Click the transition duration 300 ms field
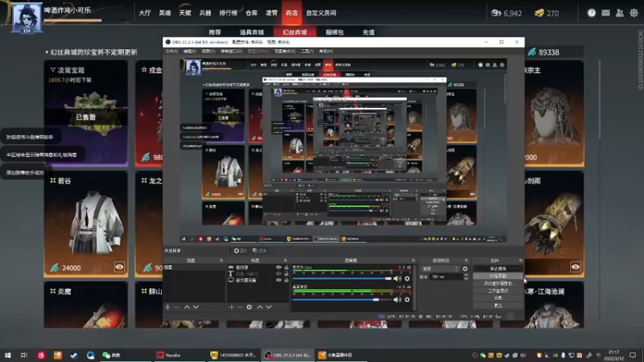The width and height of the screenshot is (644, 362). [x=446, y=277]
